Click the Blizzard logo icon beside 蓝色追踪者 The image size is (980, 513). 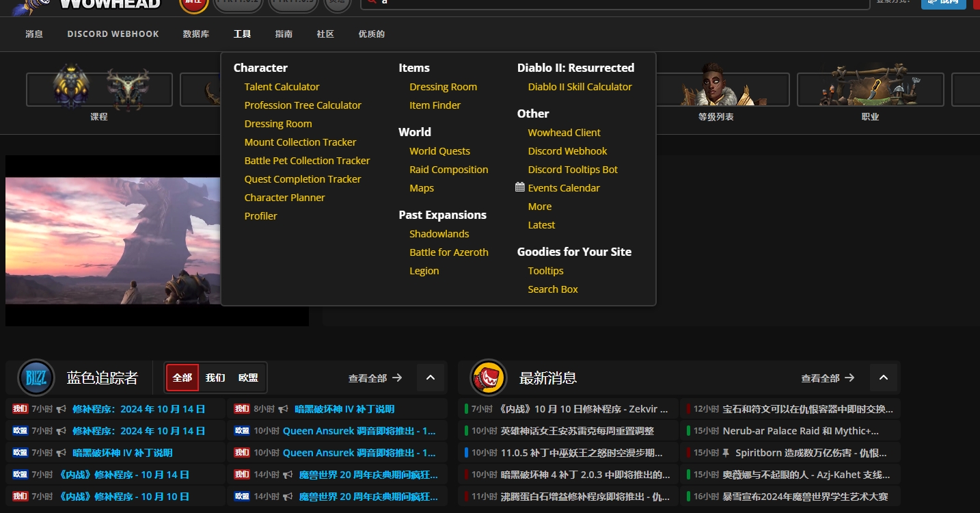36,378
